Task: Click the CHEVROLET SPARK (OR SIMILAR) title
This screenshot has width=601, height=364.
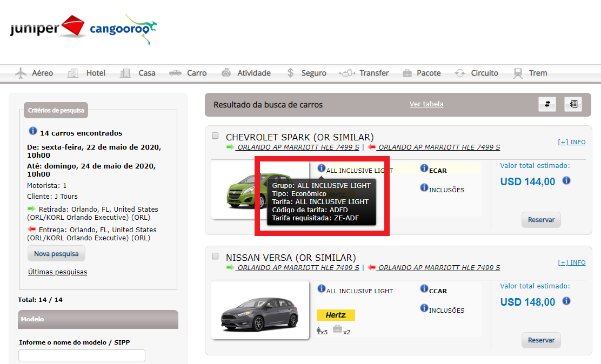Action: click(x=300, y=137)
